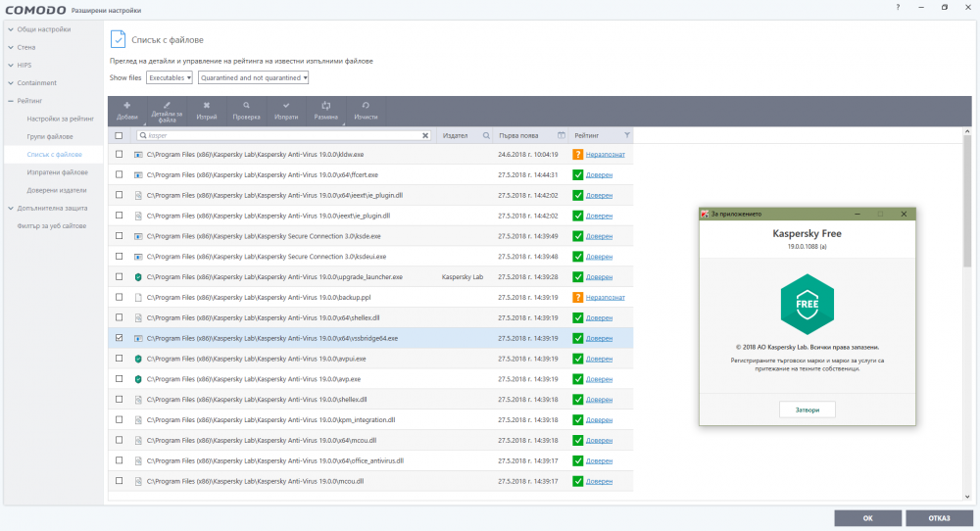The height and width of the screenshot is (531, 980).
Task: Click in the kasper search field
Action: click(283, 135)
